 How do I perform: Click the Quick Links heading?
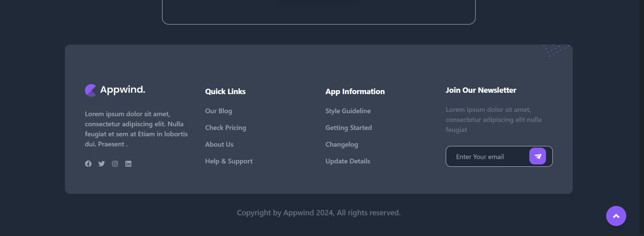225,91
